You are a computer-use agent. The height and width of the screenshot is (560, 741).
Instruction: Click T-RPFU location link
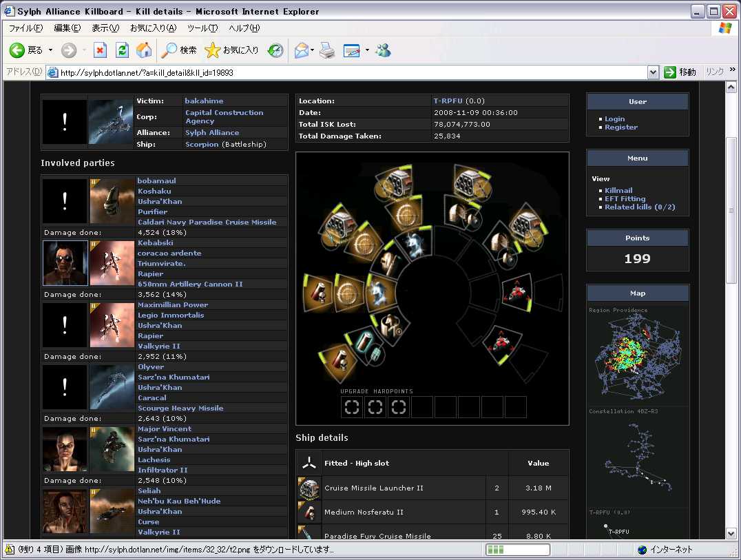pyautogui.click(x=448, y=101)
